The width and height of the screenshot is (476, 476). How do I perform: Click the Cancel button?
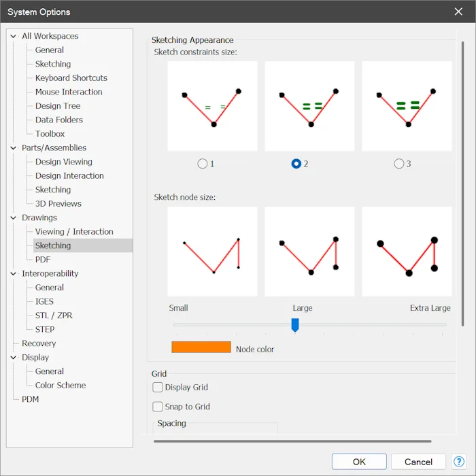tap(418, 462)
